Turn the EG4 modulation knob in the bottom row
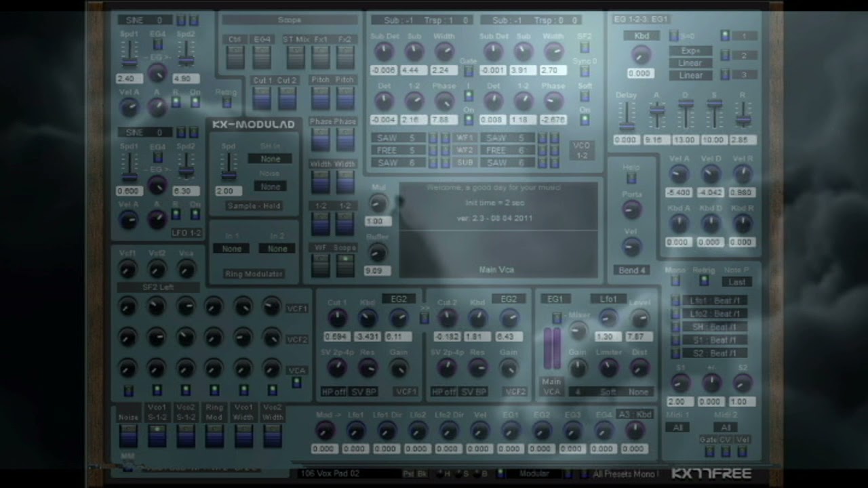868x488 pixels. 604,430
